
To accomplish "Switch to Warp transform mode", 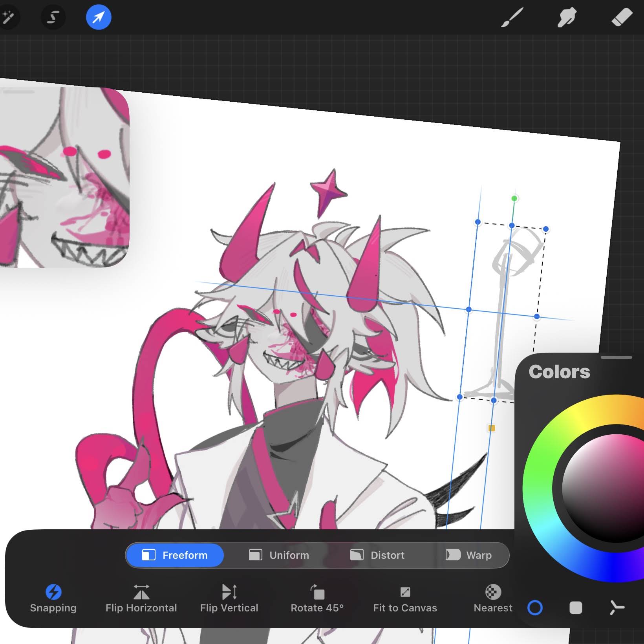I will (x=468, y=555).
